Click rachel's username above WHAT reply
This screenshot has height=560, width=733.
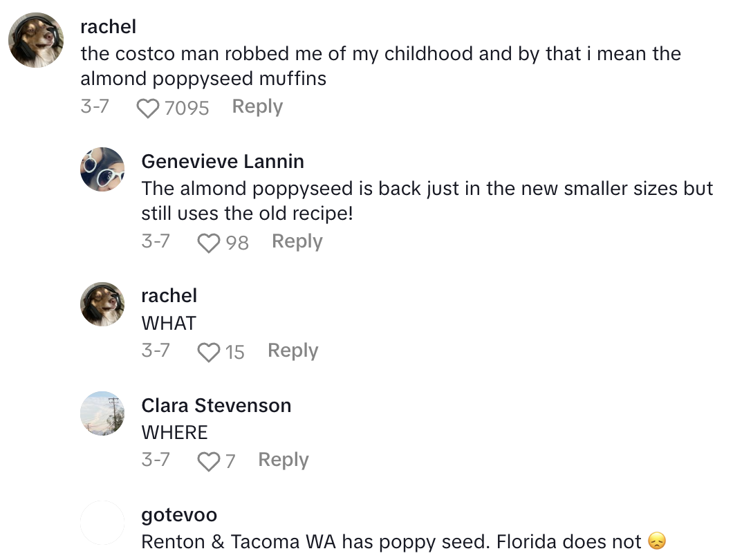[169, 296]
